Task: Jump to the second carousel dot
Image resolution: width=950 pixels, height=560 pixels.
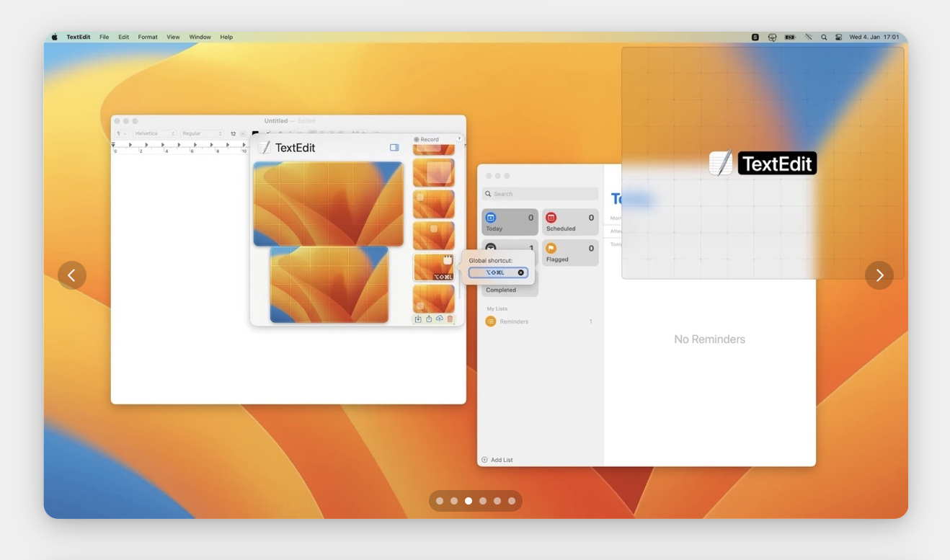Action: tap(454, 501)
